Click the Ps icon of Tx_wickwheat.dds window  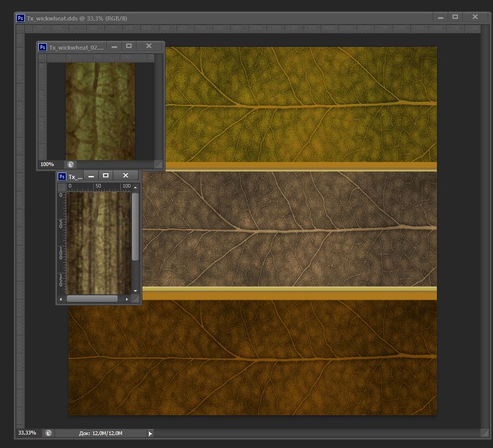[x=20, y=17]
